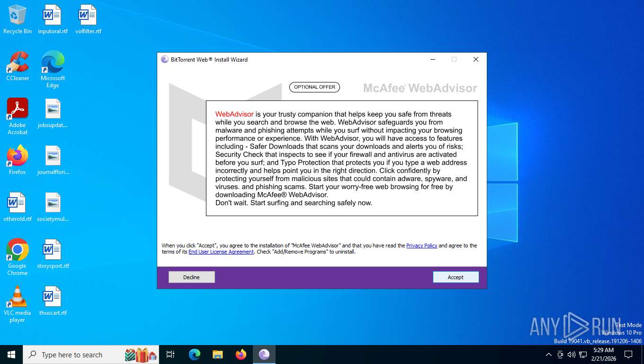This screenshot has height=364, width=644.
Task: Click the taskbar search box
Action: (x=91, y=355)
